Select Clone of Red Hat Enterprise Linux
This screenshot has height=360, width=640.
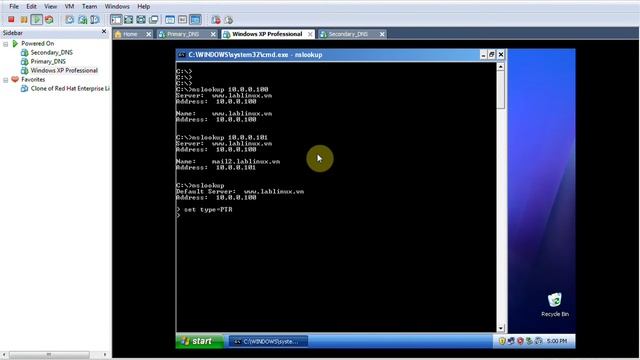click(70, 88)
